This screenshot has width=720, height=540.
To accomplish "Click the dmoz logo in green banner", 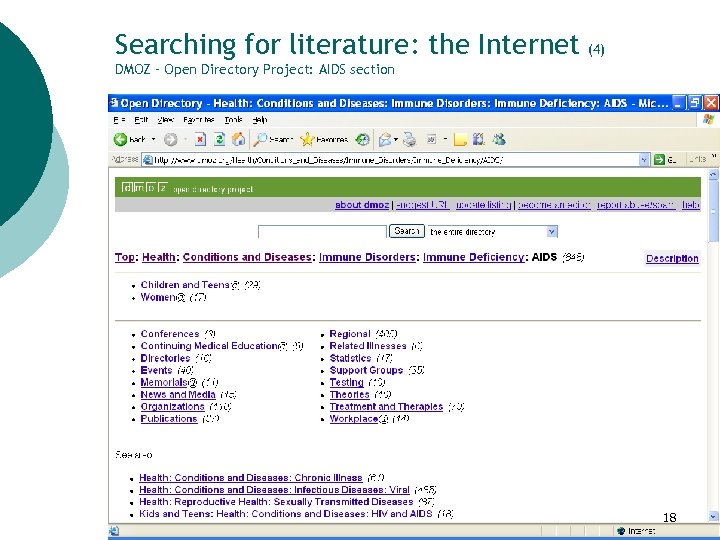I will (x=144, y=187).
